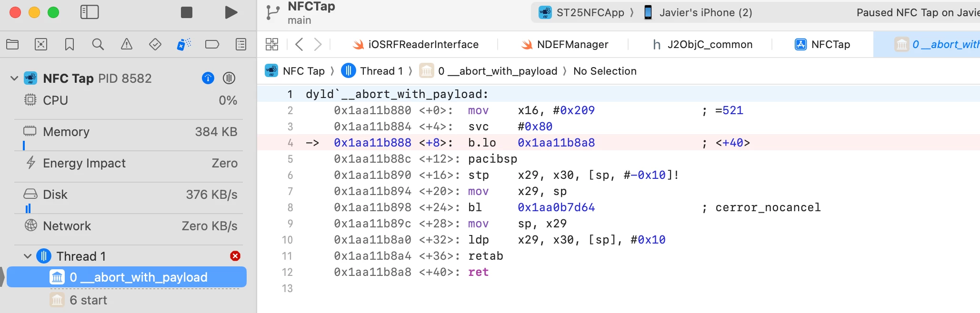Choose Javier's iPhone (2) destination
The image size is (980, 313).
698,12
